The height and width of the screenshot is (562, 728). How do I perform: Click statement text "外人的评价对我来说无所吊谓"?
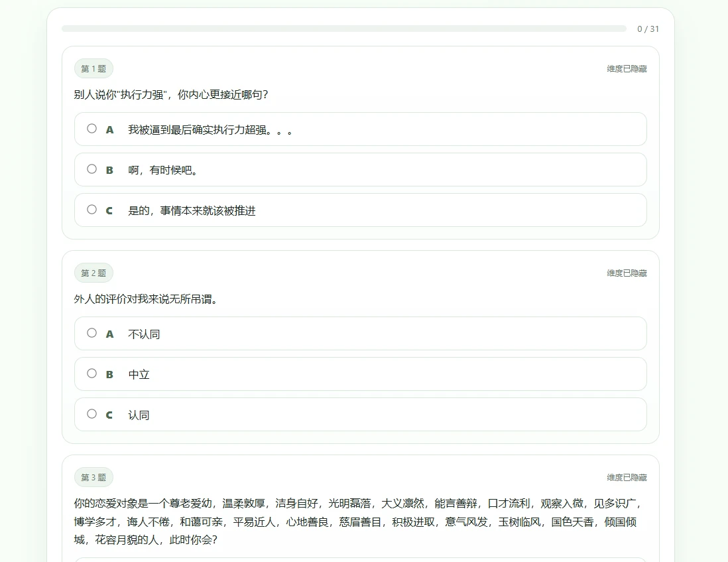(147, 299)
